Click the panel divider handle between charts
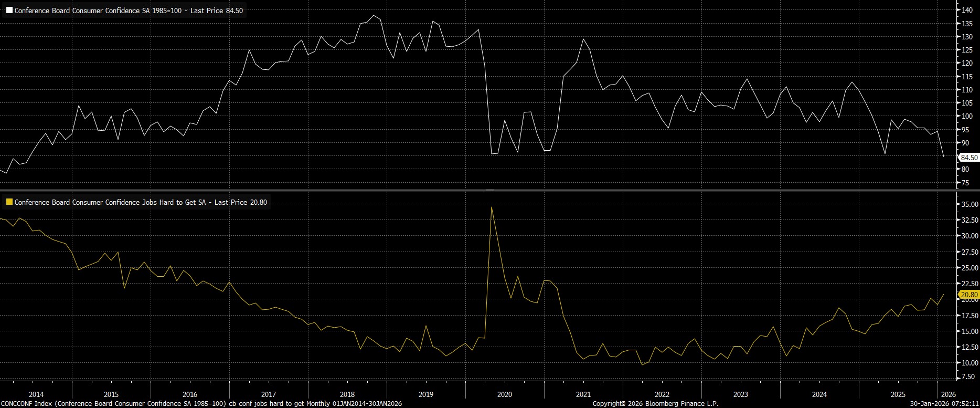This screenshot has height=408, width=980. (x=489, y=190)
